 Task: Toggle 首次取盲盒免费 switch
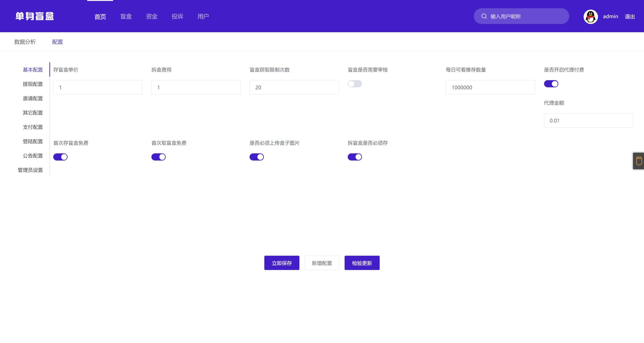[x=158, y=157]
